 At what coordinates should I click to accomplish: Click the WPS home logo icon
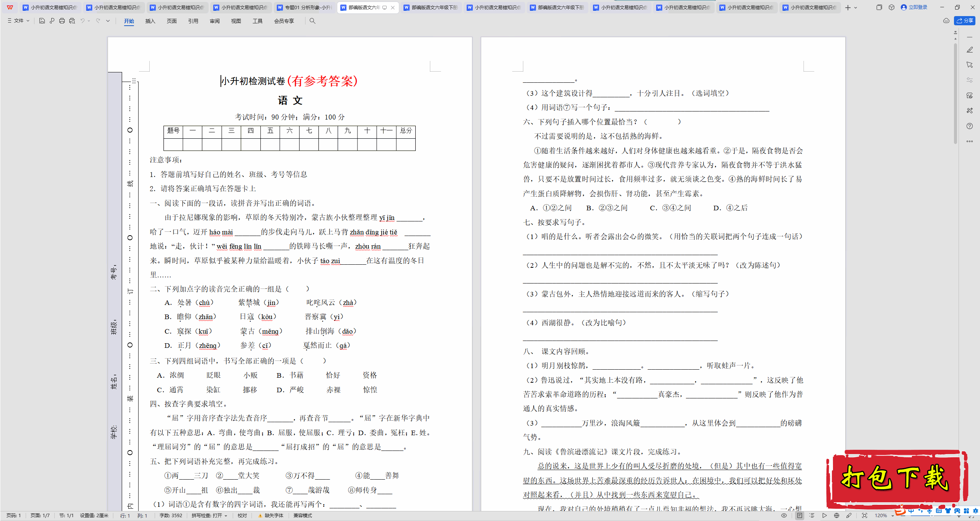click(10, 7)
